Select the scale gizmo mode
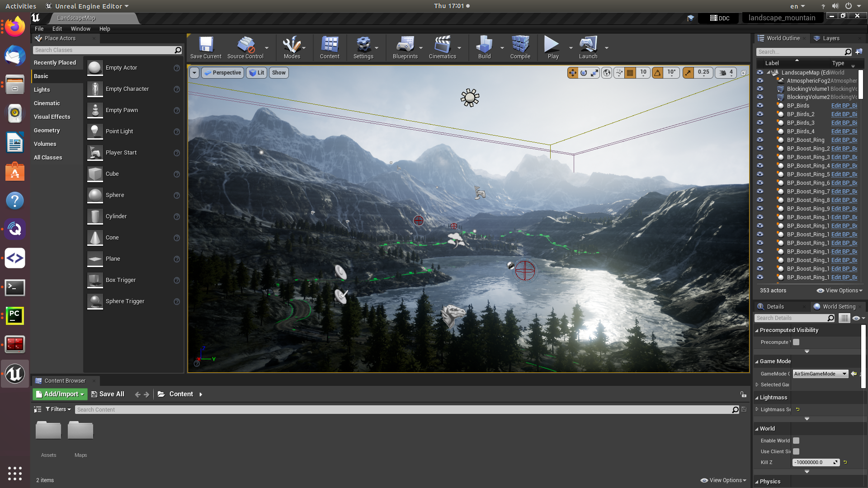868x488 pixels. pyautogui.click(x=594, y=73)
